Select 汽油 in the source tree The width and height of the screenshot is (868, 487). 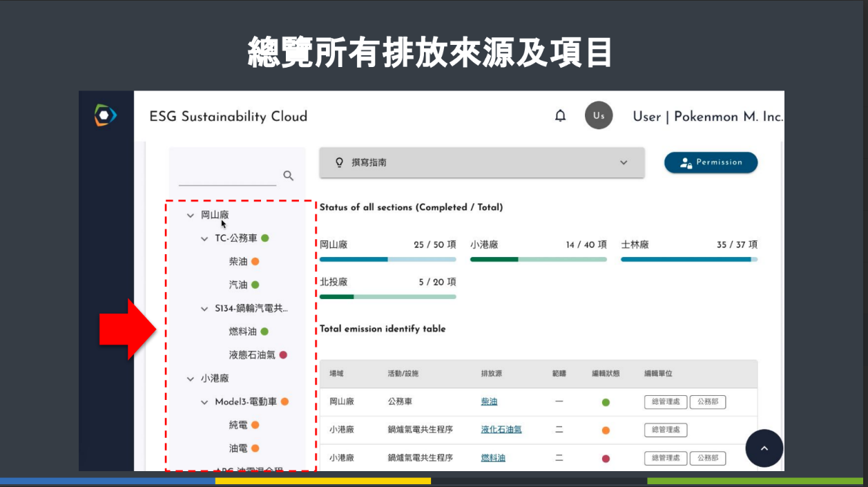238,285
